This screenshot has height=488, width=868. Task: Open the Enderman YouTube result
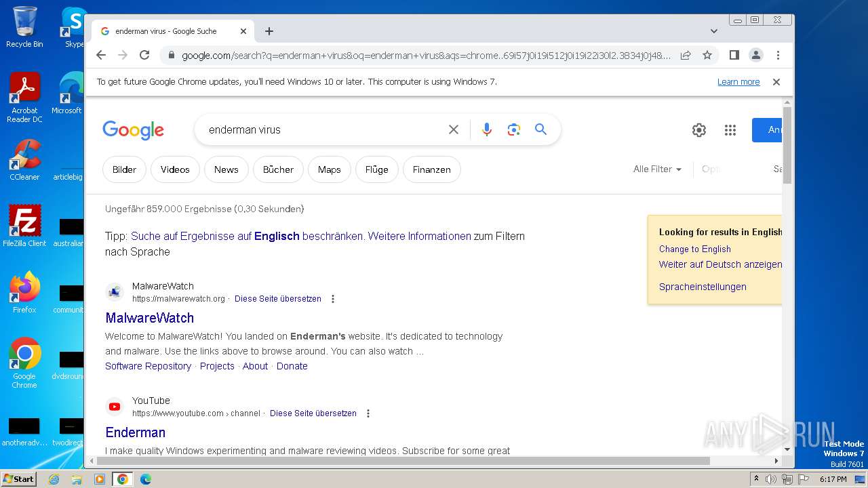point(136,432)
